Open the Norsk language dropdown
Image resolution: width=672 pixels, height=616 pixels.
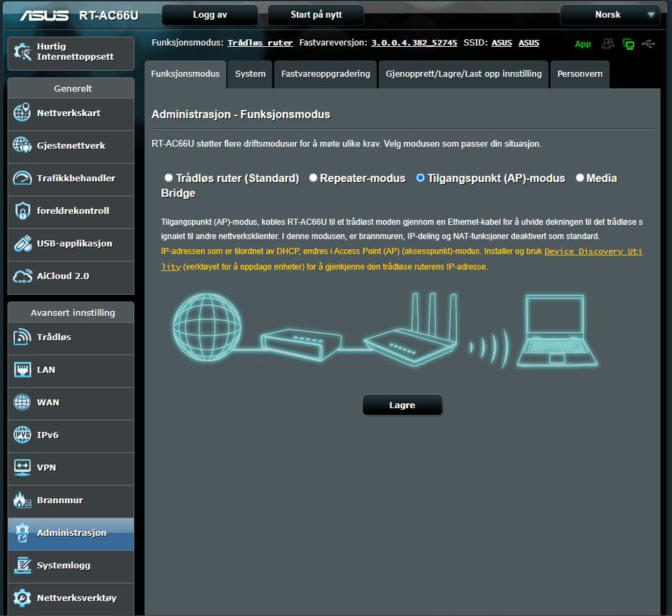(610, 15)
